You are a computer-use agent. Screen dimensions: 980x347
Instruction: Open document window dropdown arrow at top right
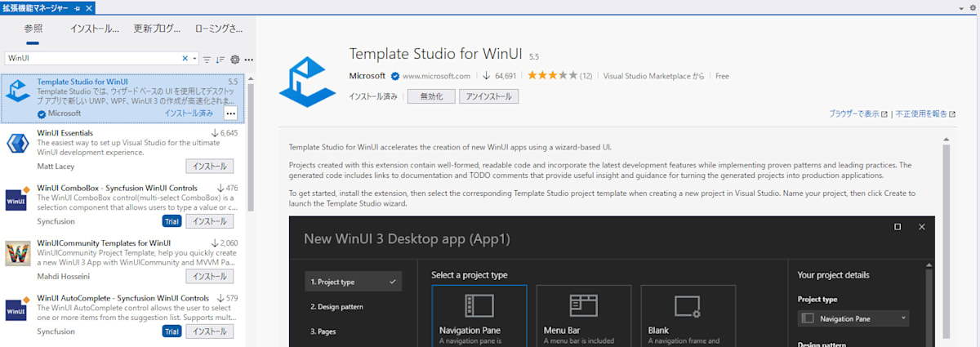(961, 7)
